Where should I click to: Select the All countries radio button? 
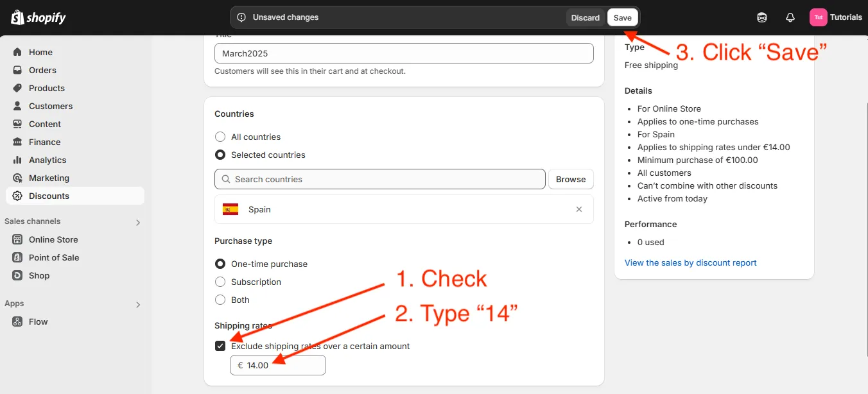click(x=220, y=137)
